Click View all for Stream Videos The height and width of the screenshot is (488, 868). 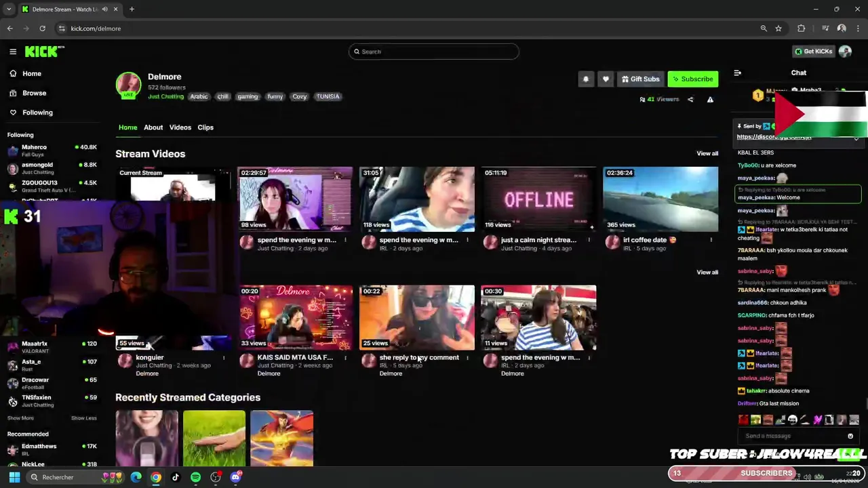coord(707,154)
